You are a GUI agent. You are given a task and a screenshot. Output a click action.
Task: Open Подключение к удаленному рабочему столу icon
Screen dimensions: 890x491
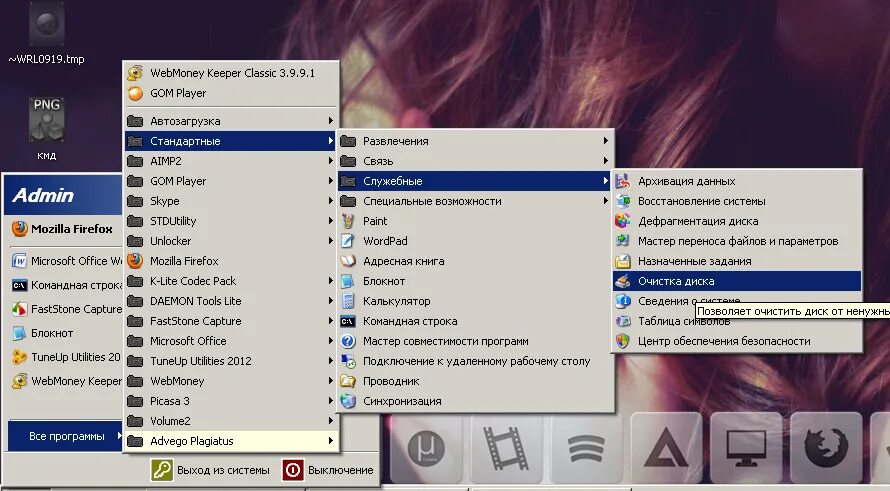[x=348, y=362]
